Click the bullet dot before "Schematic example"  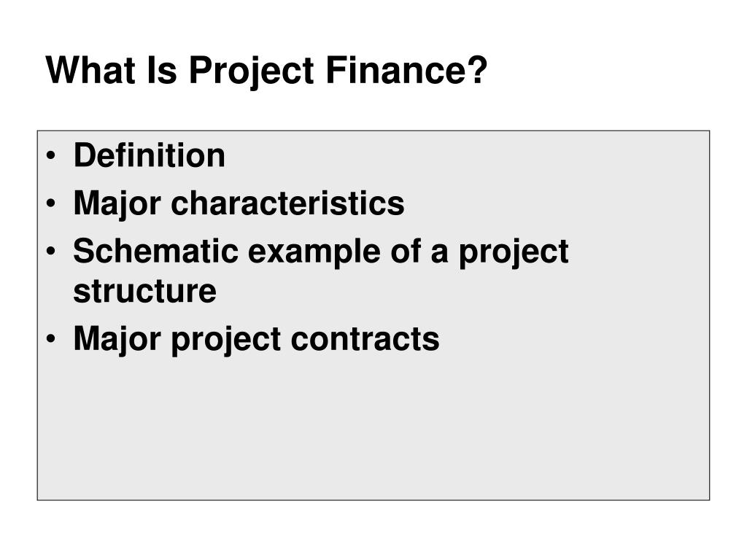[x=51, y=251]
